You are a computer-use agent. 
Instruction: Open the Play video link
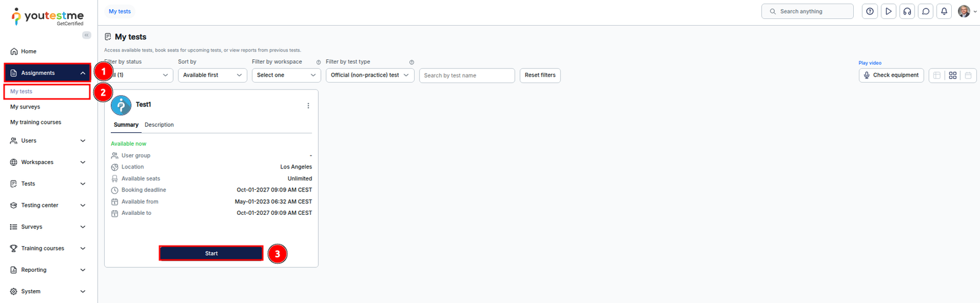point(870,63)
